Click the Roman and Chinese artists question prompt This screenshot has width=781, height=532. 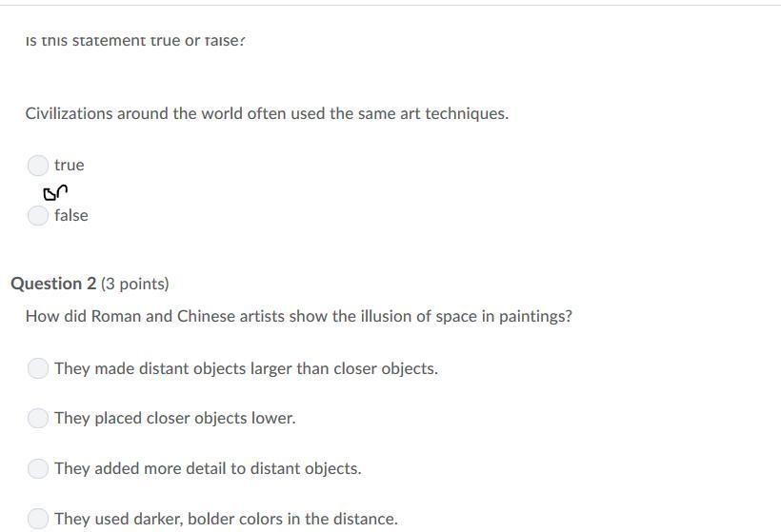pyautogui.click(x=299, y=316)
